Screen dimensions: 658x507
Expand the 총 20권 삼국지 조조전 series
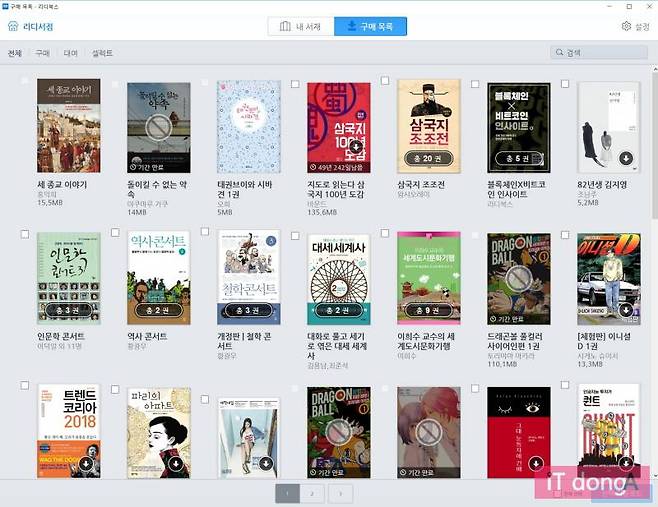tap(428, 158)
